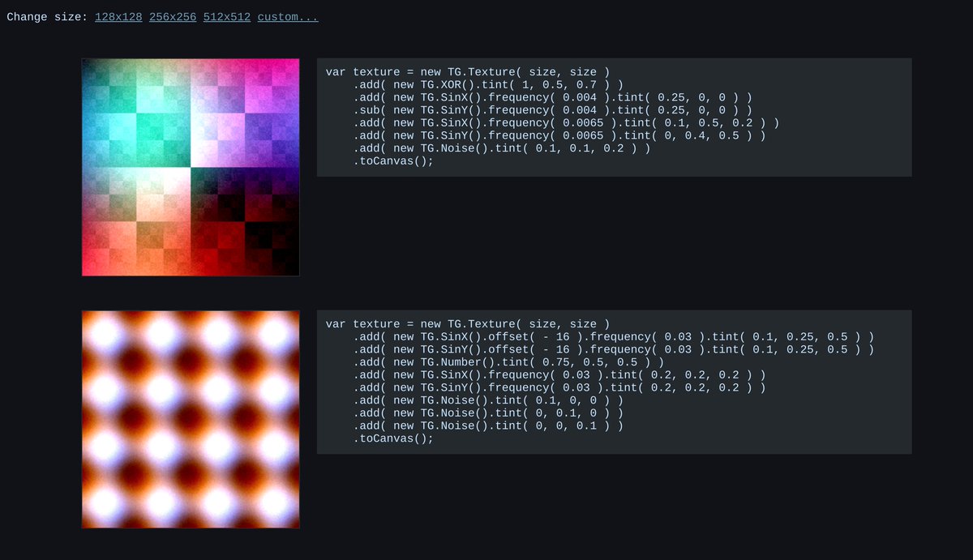Screen dimensions: 973x560
Task: Select the 256x256 size link
Action: pyautogui.click(x=173, y=17)
